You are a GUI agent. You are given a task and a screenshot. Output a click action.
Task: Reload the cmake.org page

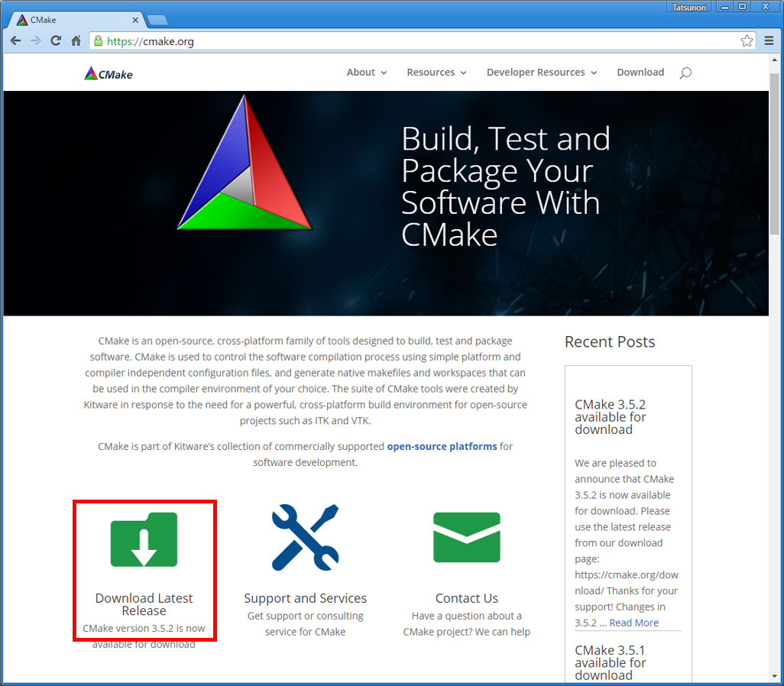56,41
